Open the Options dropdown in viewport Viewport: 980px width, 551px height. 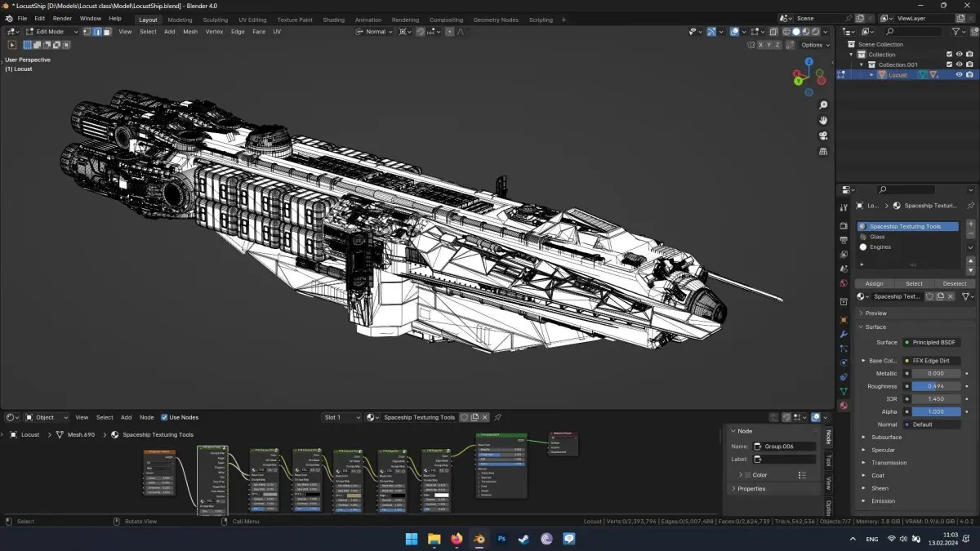tap(815, 45)
